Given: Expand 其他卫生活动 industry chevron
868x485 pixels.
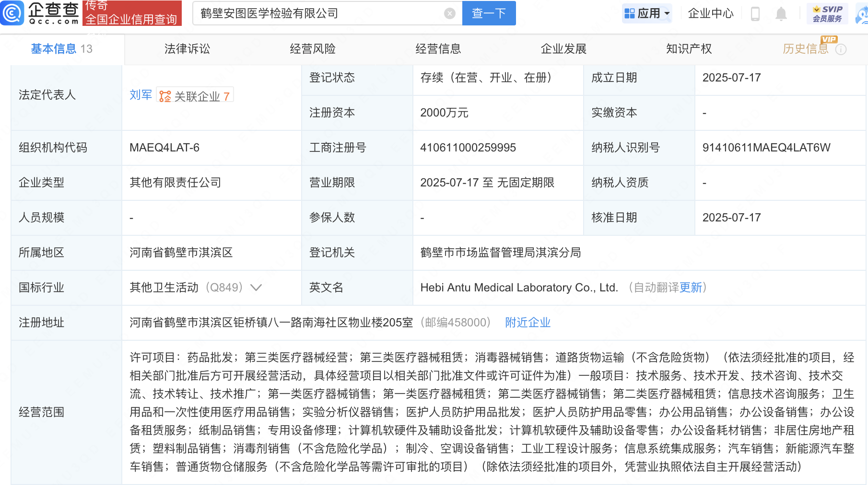Looking at the screenshot, I should [256, 288].
